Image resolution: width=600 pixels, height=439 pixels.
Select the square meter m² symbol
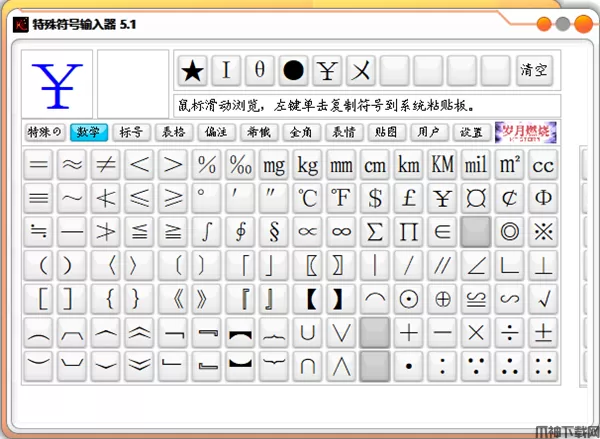click(510, 165)
